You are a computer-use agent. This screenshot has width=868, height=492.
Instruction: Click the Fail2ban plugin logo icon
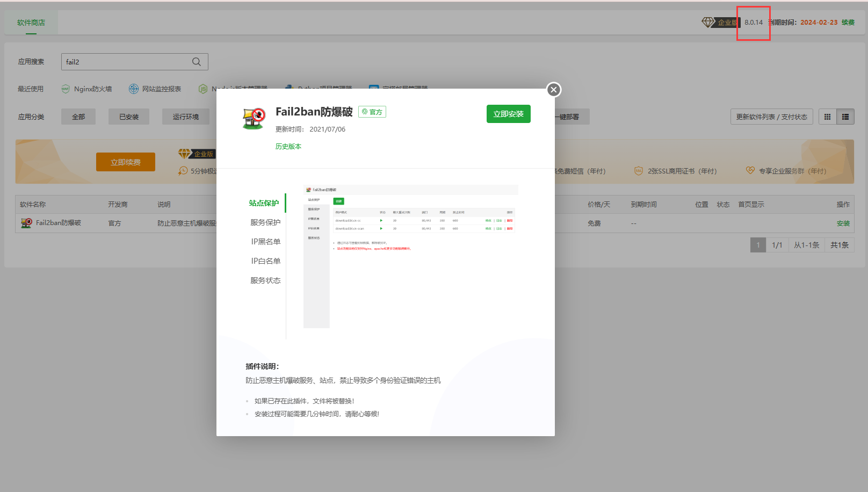coord(254,118)
